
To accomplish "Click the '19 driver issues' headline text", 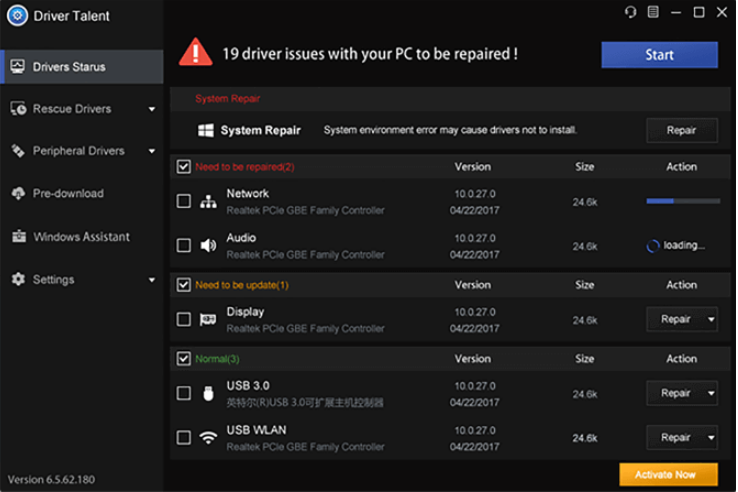I will click(370, 54).
